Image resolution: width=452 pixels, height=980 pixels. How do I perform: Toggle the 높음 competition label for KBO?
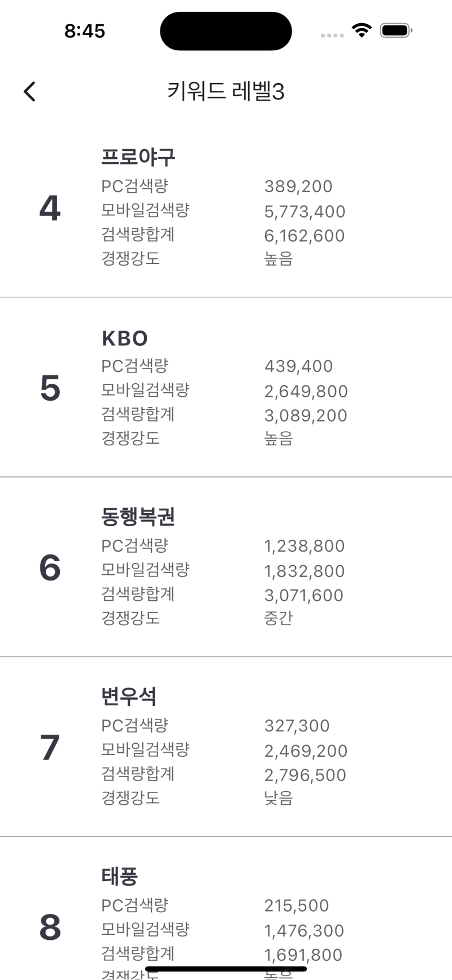[x=277, y=439]
